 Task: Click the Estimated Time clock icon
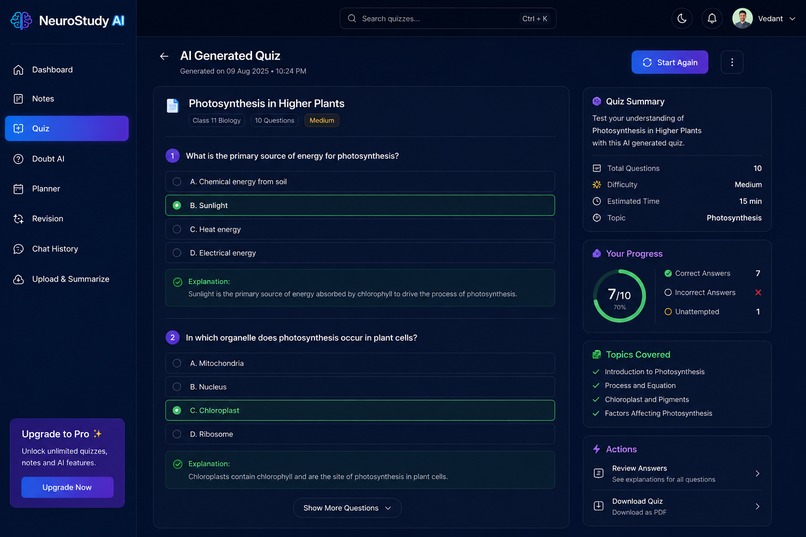[596, 201]
